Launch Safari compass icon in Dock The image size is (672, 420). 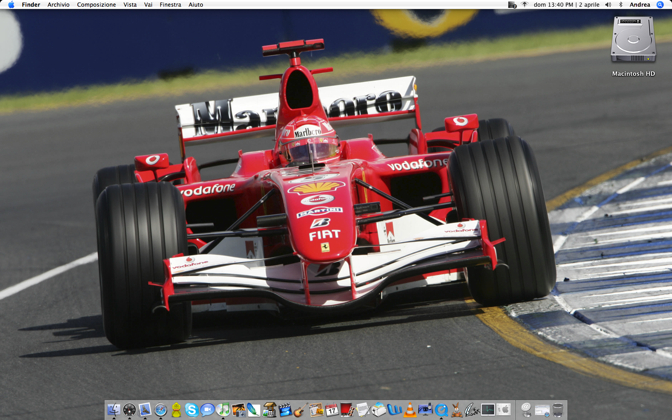click(x=161, y=410)
